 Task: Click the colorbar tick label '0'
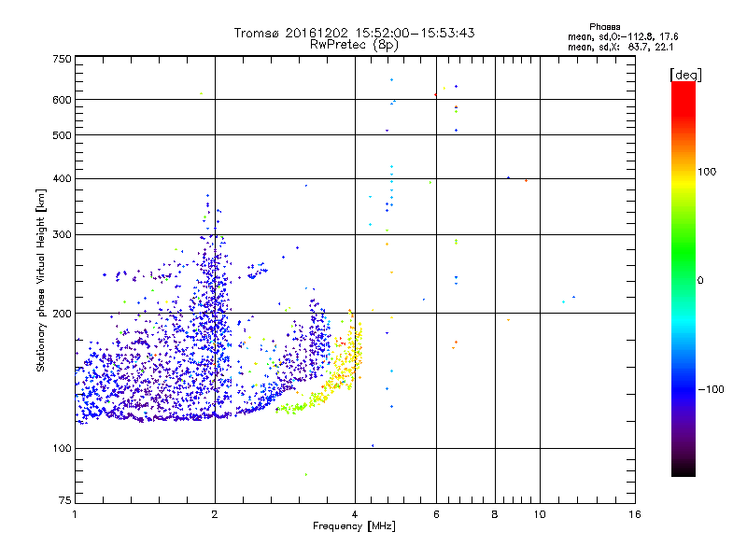[700, 281]
